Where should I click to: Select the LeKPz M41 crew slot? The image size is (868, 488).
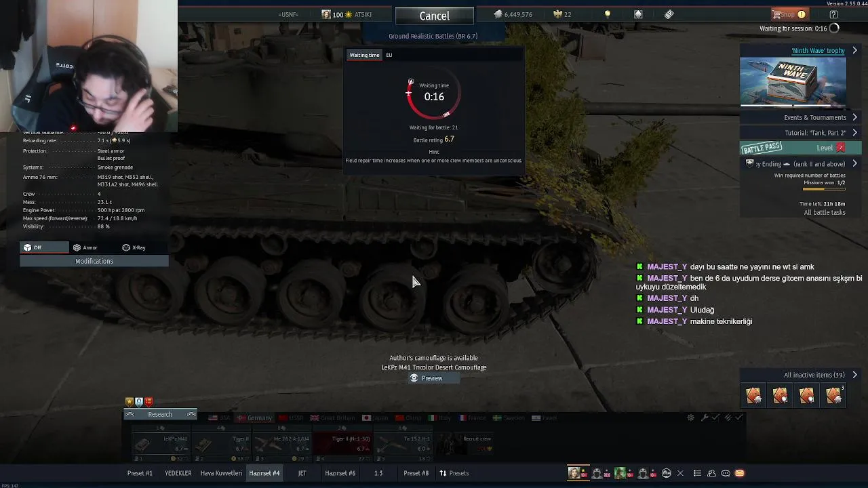[x=161, y=443]
